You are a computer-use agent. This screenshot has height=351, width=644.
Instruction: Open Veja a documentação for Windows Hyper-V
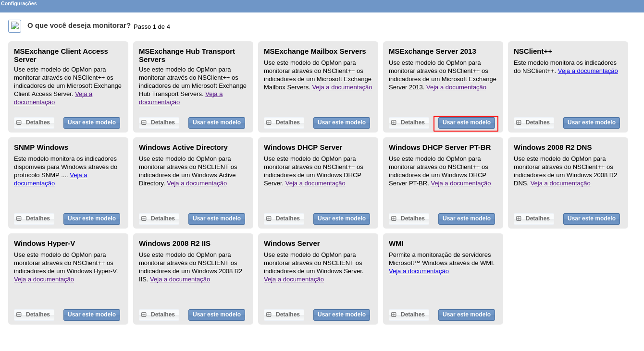[44, 279]
